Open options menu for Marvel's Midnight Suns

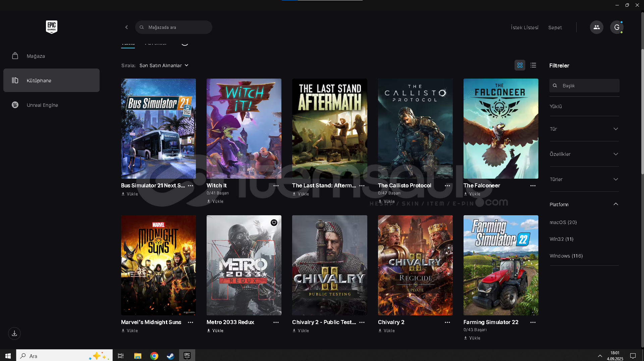tap(191, 322)
